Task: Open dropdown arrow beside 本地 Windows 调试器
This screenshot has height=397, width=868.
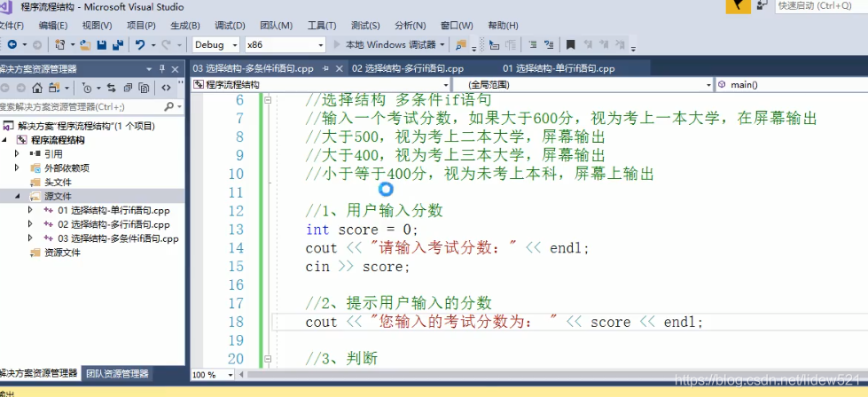Action: pyautogui.click(x=442, y=45)
